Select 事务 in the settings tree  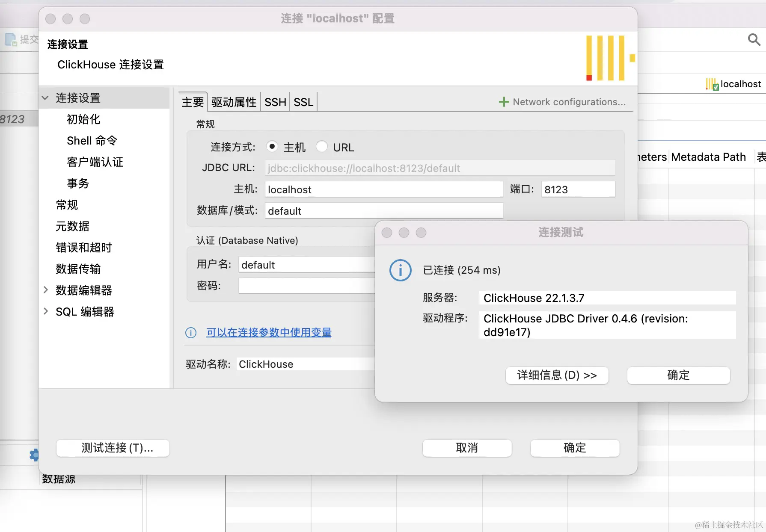click(x=78, y=183)
